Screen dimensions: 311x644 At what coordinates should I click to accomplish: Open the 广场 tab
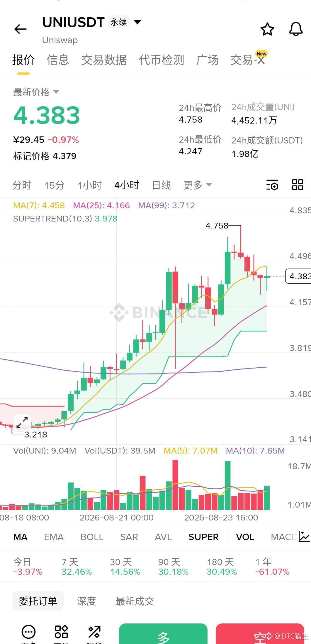(207, 60)
